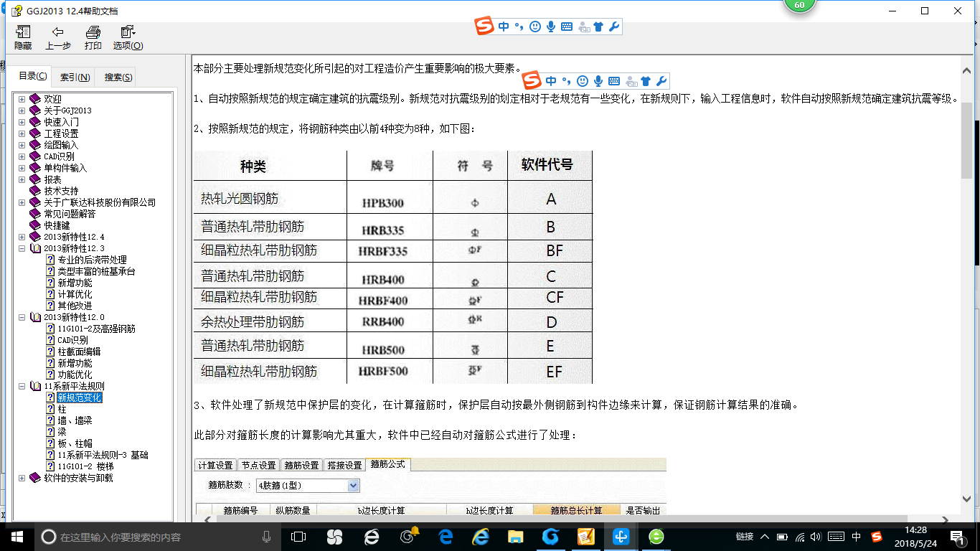Click the page icon beside 墙、墙梁
980x551 pixels.
[x=50, y=420]
